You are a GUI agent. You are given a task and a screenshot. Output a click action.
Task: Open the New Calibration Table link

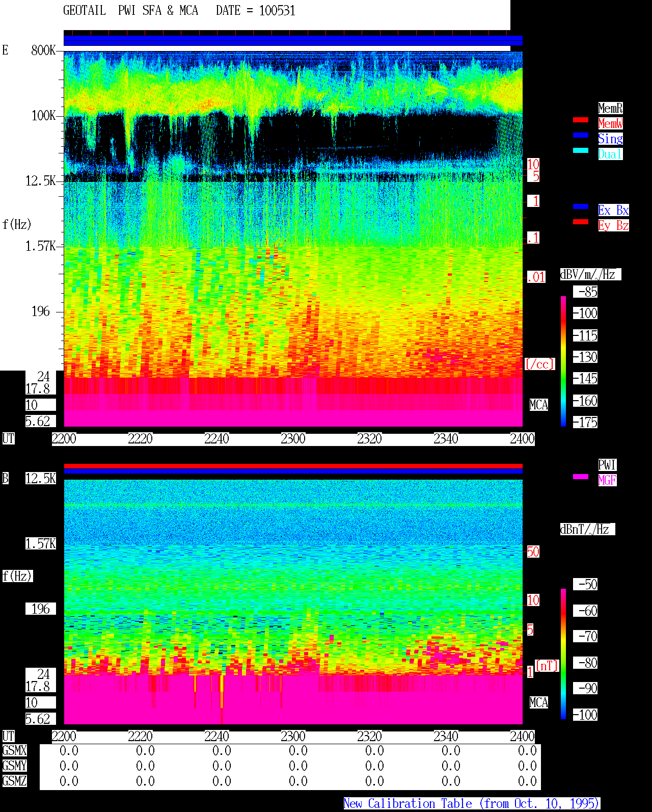click(x=472, y=804)
